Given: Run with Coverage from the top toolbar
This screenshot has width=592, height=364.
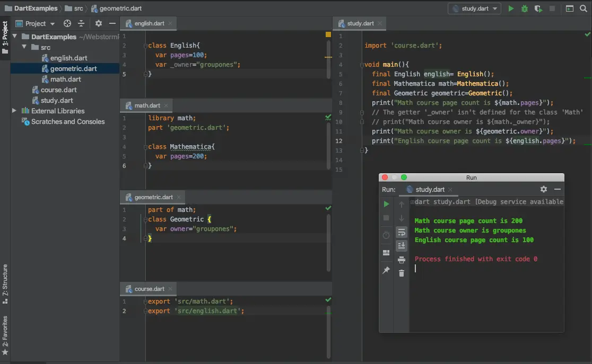Looking at the screenshot, I should 538,8.
